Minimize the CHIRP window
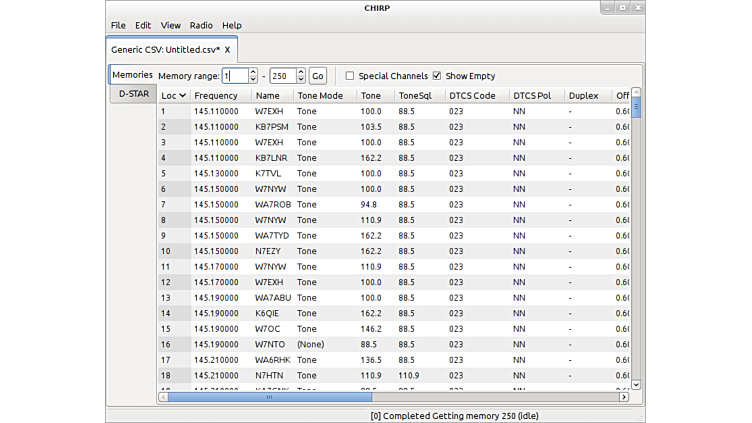 pos(606,7)
